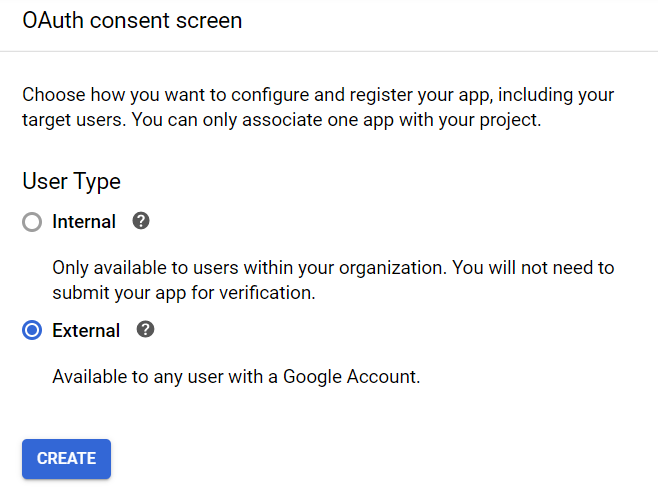Click the word 'verification' in Internal description

pyautogui.click(x=270, y=293)
